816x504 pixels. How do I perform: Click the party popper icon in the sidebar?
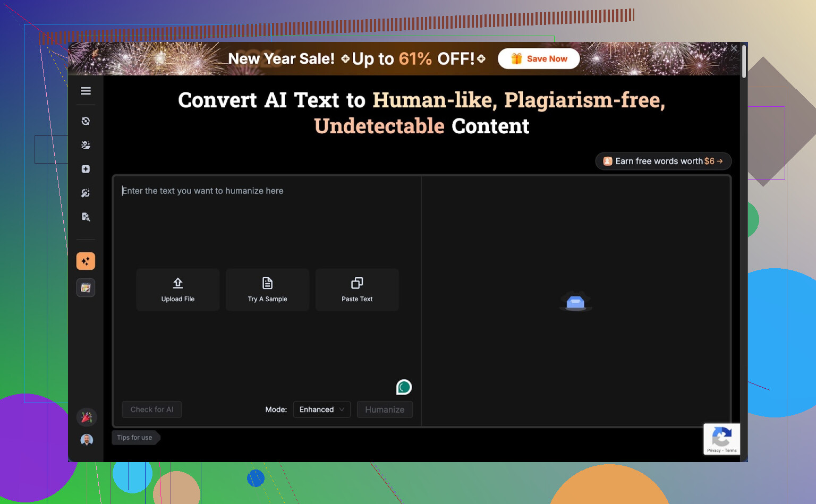[87, 417]
